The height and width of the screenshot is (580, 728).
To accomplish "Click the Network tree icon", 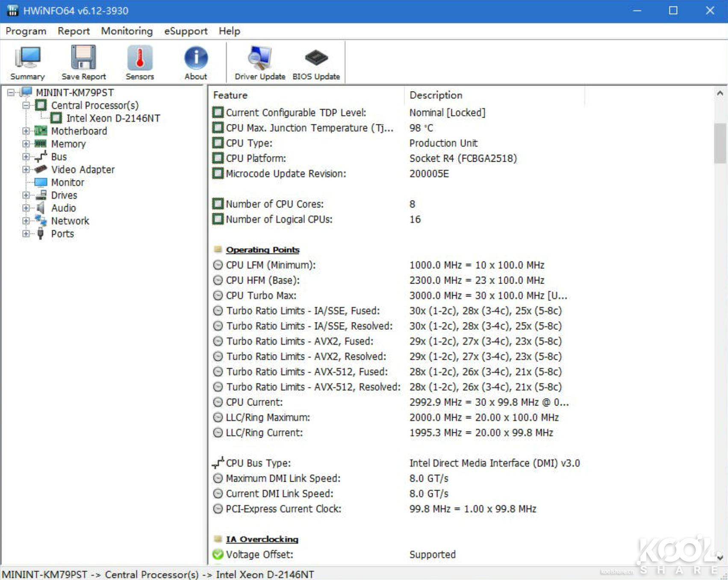I will (x=41, y=221).
